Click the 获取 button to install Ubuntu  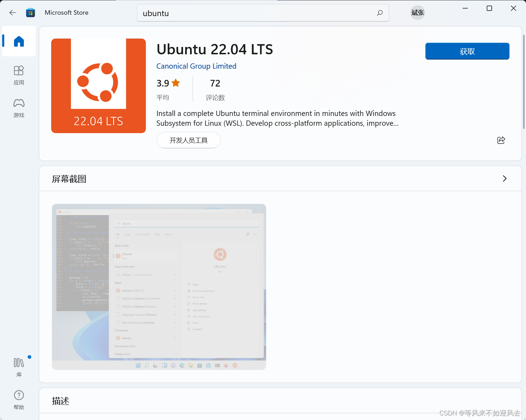click(467, 51)
